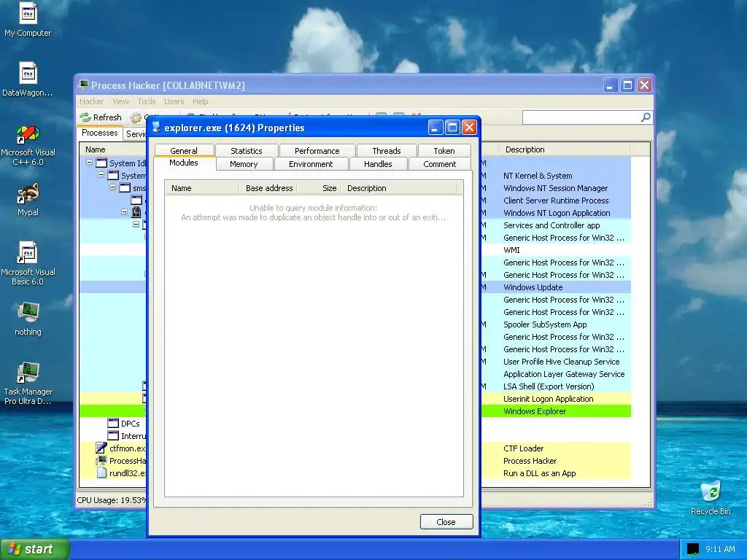Click the Options gear icon in toolbar

point(136,117)
